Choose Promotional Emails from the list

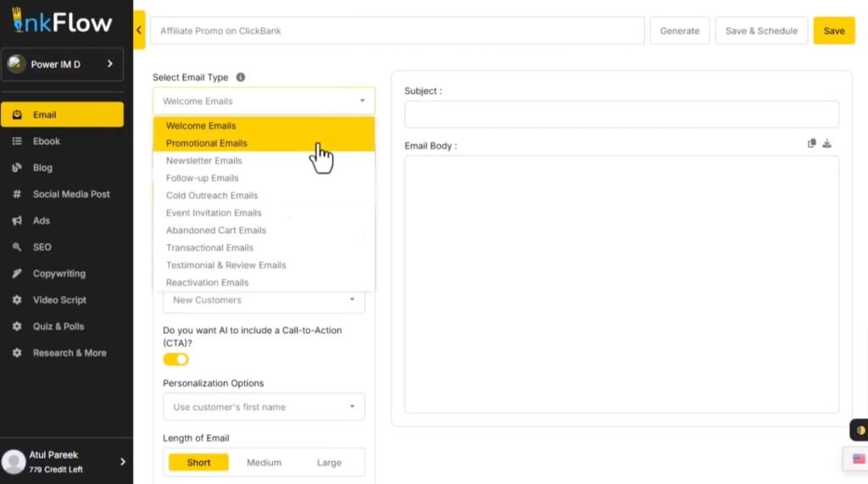207,143
